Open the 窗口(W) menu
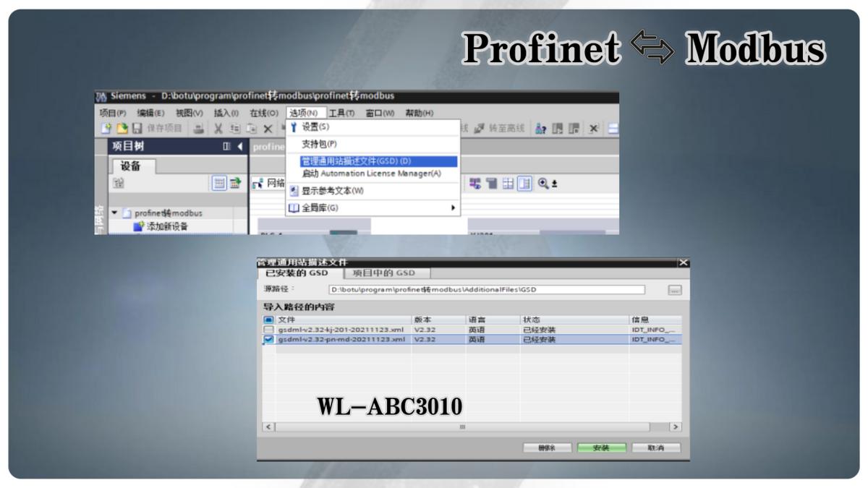Screen dimensions: 868x488 (380, 113)
